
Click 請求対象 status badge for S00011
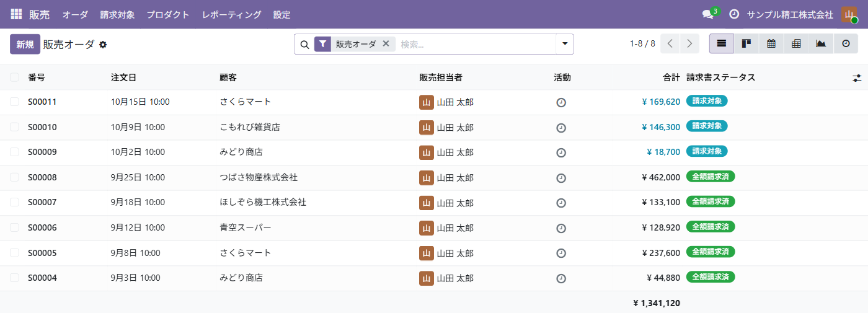point(707,101)
